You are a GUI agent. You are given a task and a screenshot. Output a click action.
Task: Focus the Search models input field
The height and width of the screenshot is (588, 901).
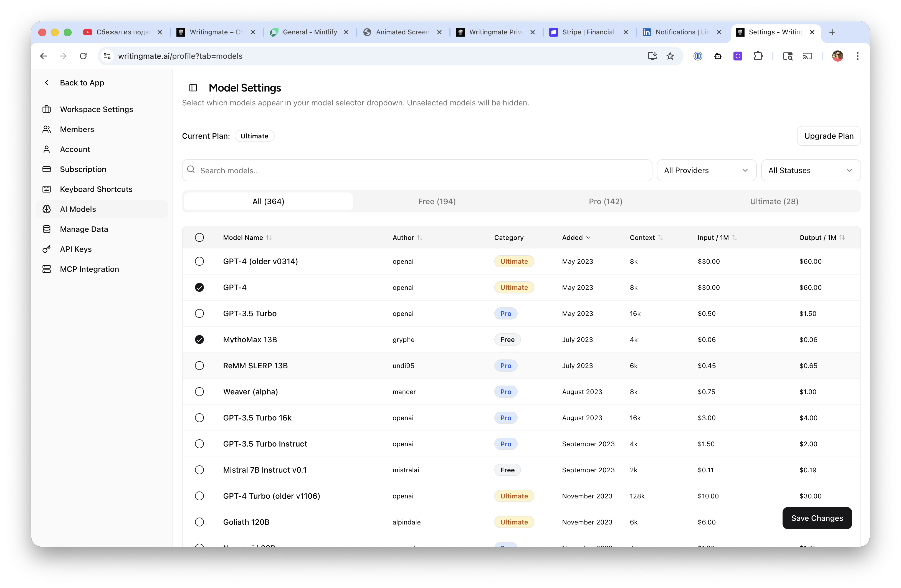pyautogui.click(x=417, y=170)
